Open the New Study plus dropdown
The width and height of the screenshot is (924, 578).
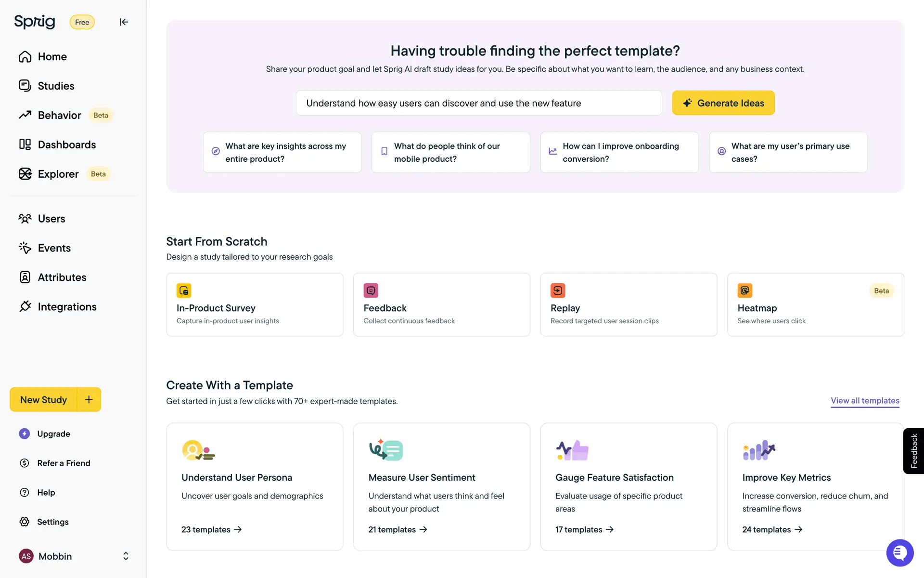pos(89,399)
